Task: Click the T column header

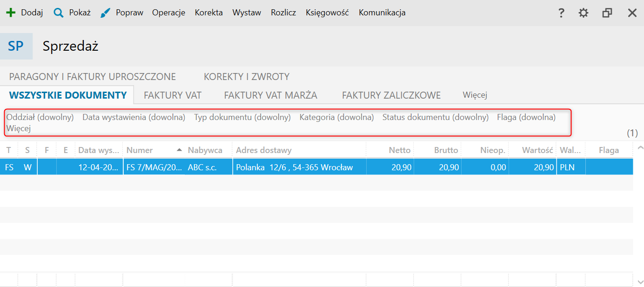Action: pyautogui.click(x=9, y=150)
